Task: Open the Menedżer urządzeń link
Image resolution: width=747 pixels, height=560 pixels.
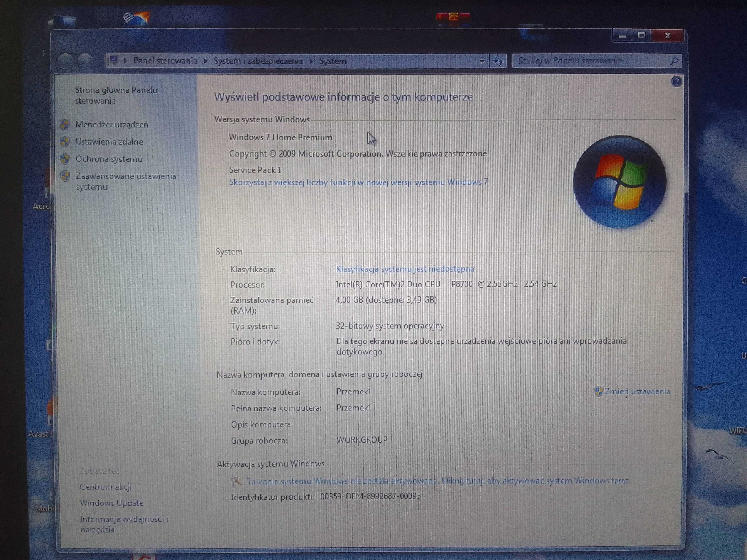Action: tap(112, 124)
